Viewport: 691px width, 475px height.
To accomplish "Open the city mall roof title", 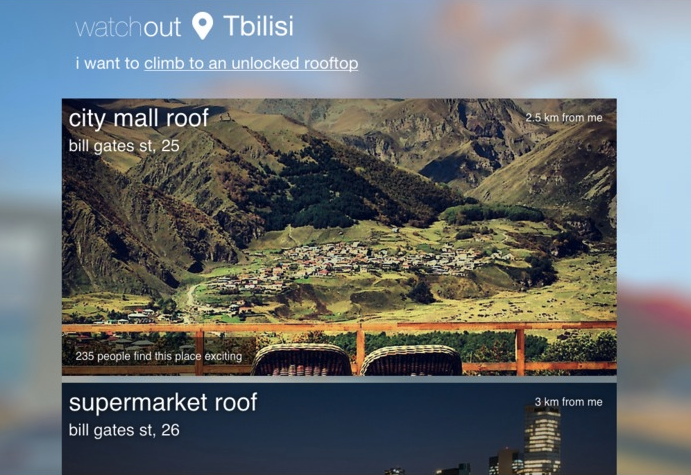I will 139,119.
